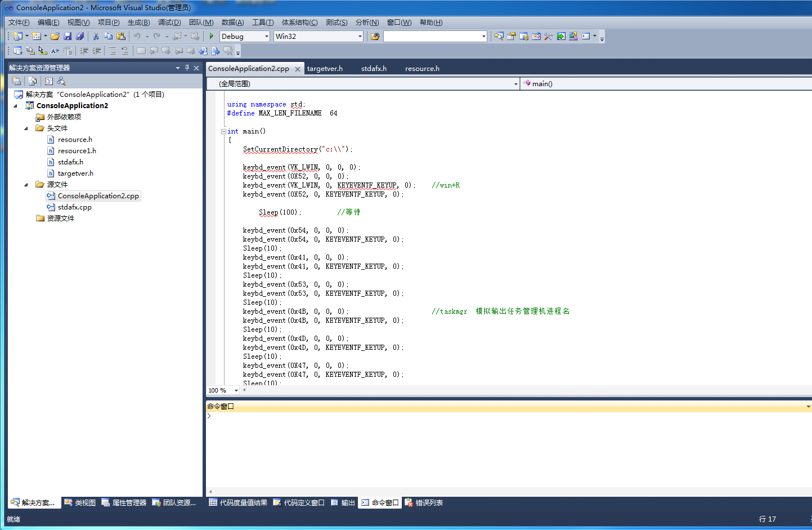The height and width of the screenshot is (530, 812).
Task: Collapse the 源文件 folder node
Action: tap(26, 185)
